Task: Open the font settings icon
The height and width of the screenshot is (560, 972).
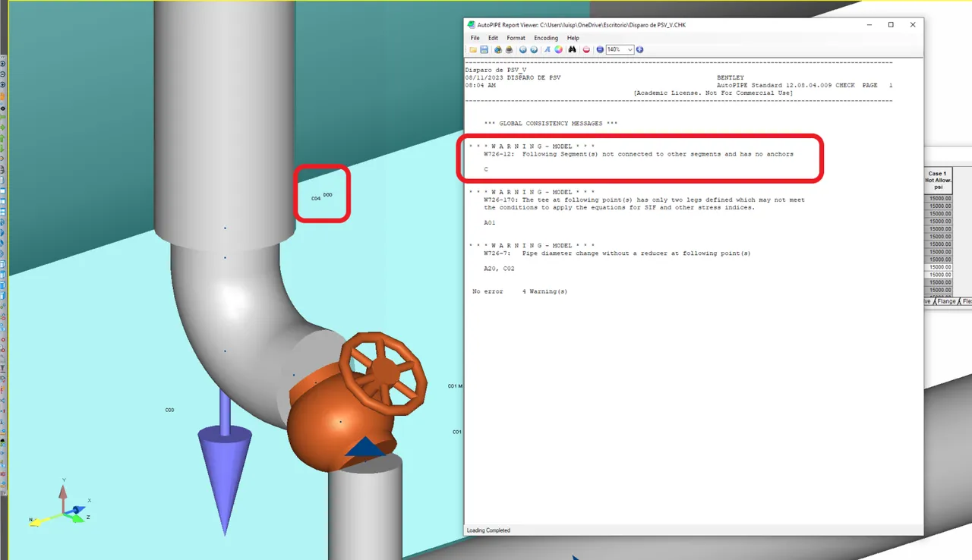Action: [548, 49]
